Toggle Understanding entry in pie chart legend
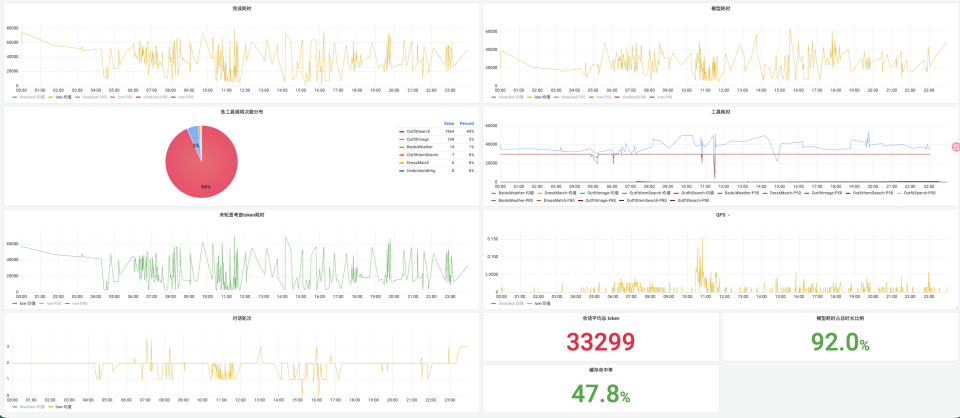The height and width of the screenshot is (418, 960). click(x=421, y=171)
